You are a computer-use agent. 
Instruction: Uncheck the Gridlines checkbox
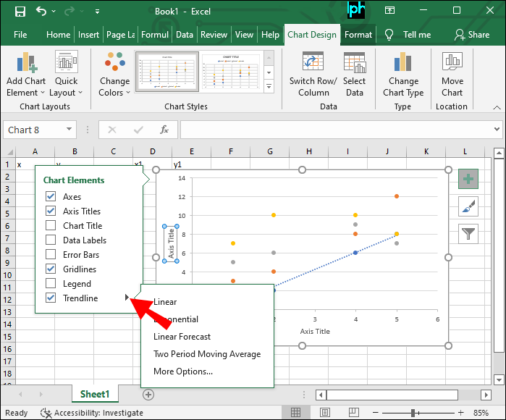[x=51, y=269]
